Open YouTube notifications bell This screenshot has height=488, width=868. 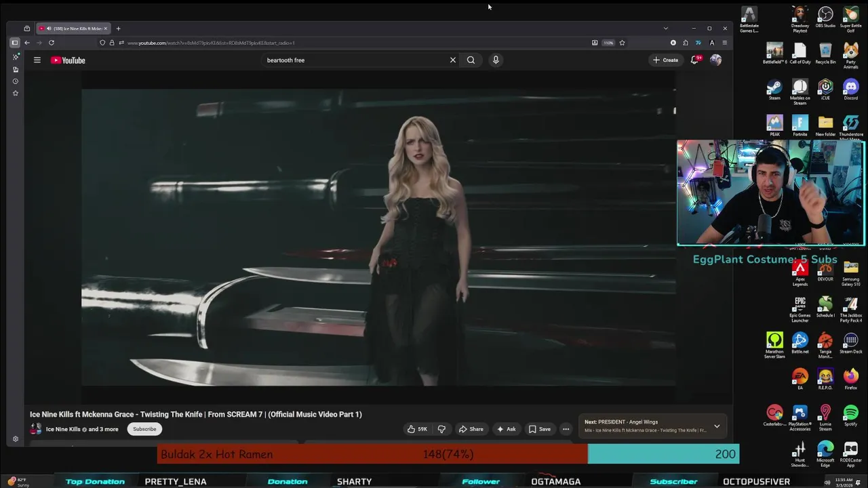pos(695,60)
